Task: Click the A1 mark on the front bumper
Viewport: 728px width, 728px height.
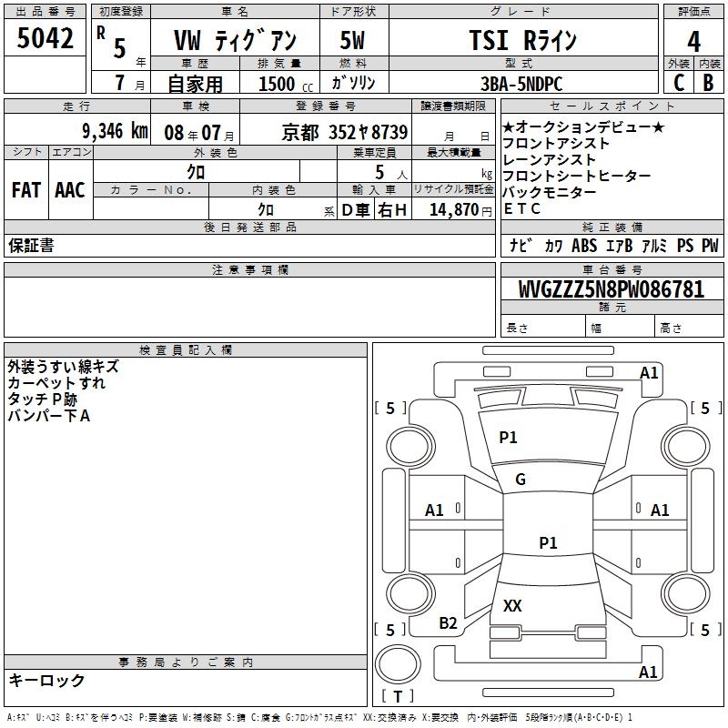Action: (x=649, y=372)
